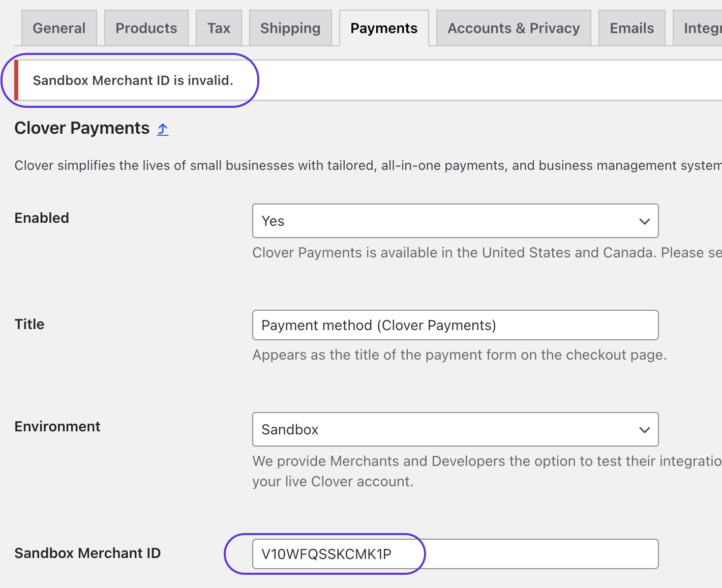722x588 pixels.
Task: Click the Title input field
Action: tap(456, 325)
